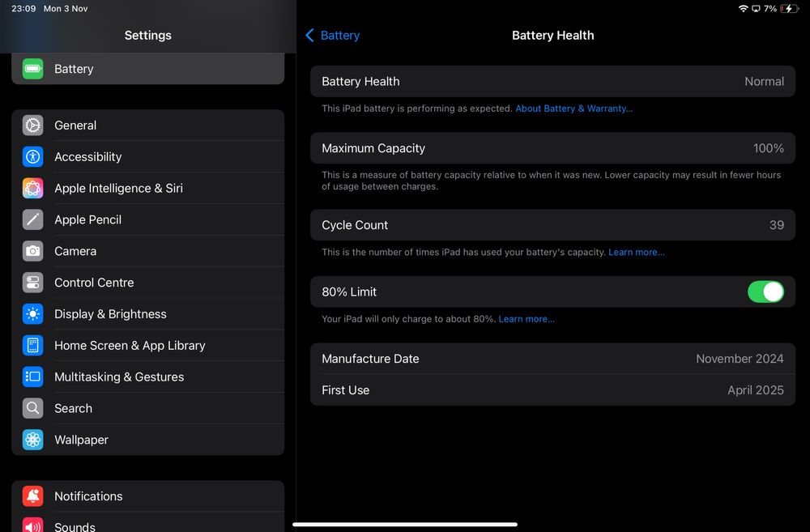The width and height of the screenshot is (810, 532).
Task: Select Multitasking & Gestures menu item
Action: pos(119,377)
